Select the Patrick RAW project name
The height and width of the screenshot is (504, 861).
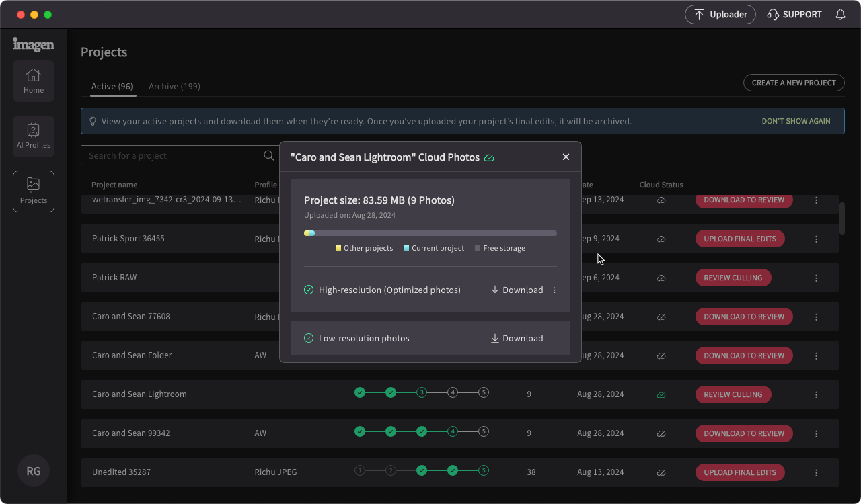click(x=114, y=278)
